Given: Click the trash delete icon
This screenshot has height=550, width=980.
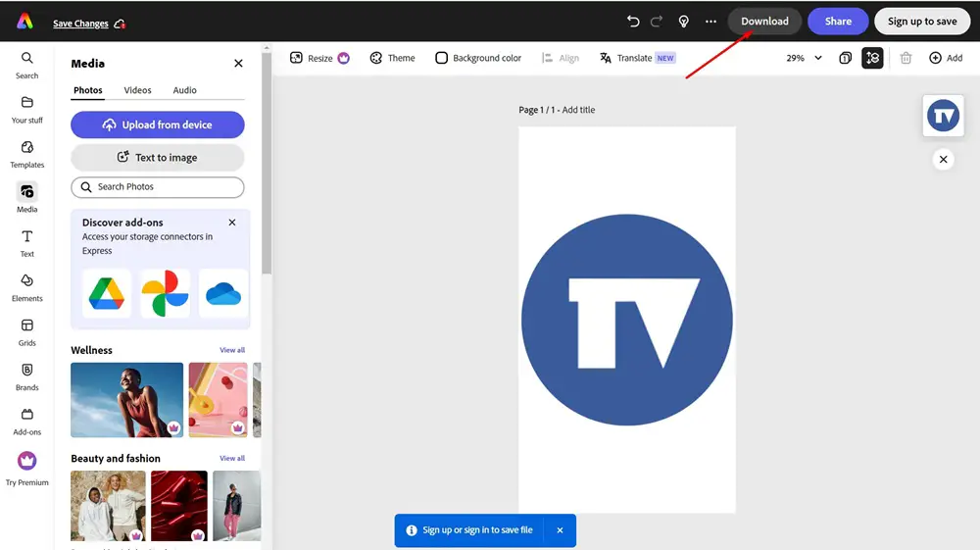Looking at the screenshot, I should click(906, 58).
